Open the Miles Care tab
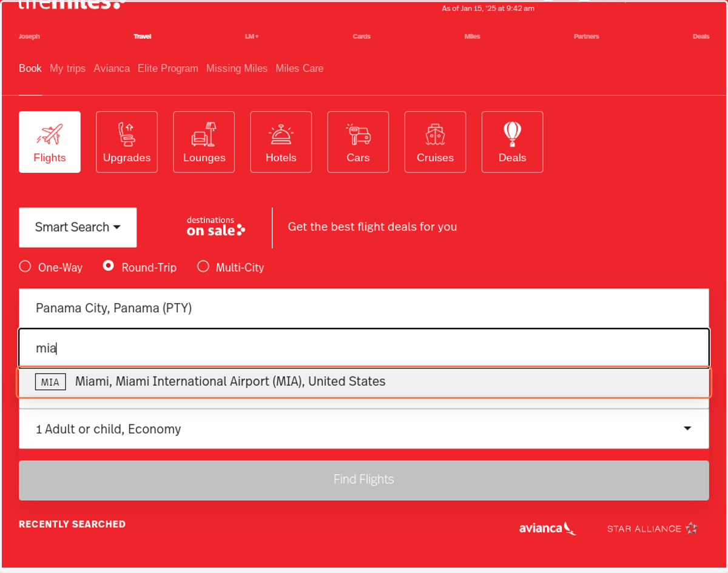Viewport: 728px width, 573px height. coord(300,69)
